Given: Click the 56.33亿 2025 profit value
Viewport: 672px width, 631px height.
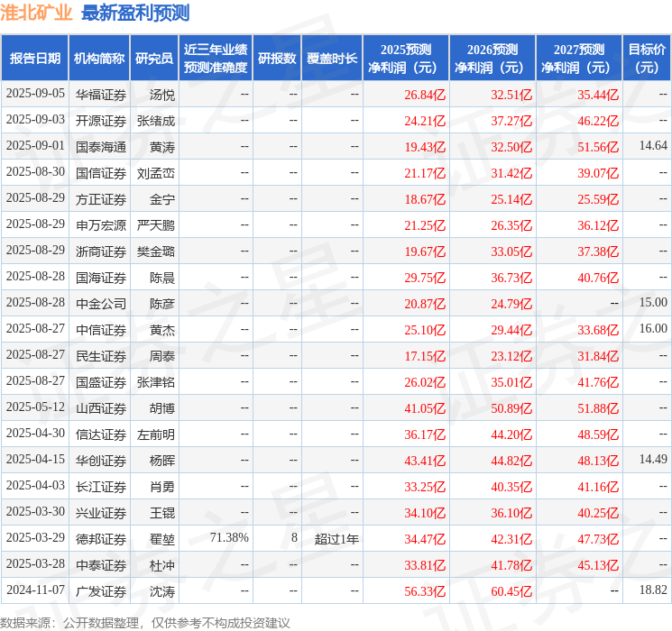Looking at the screenshot, I should (x=425, y=591).
